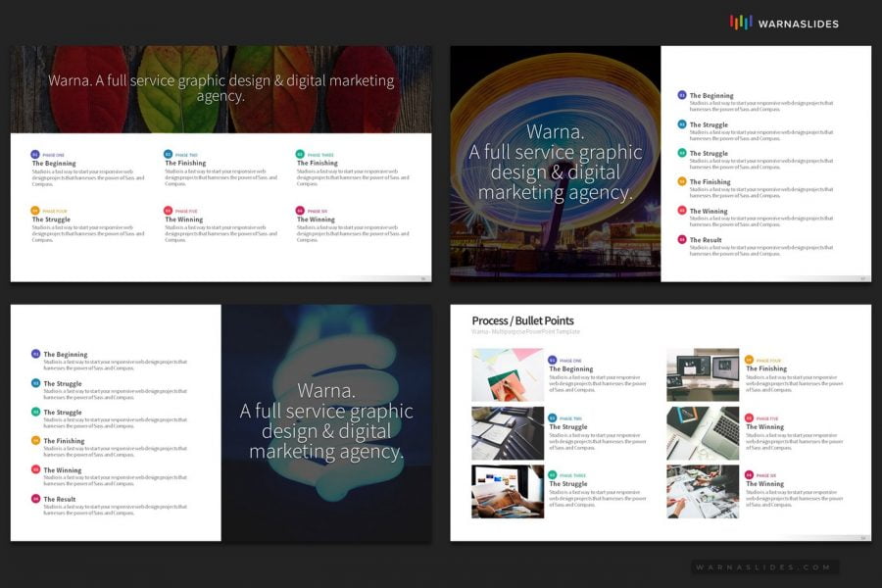Viewport: 882px width, 588px height.
Task: Select the red 05 Phase Five badge
Action: point(168,210)
